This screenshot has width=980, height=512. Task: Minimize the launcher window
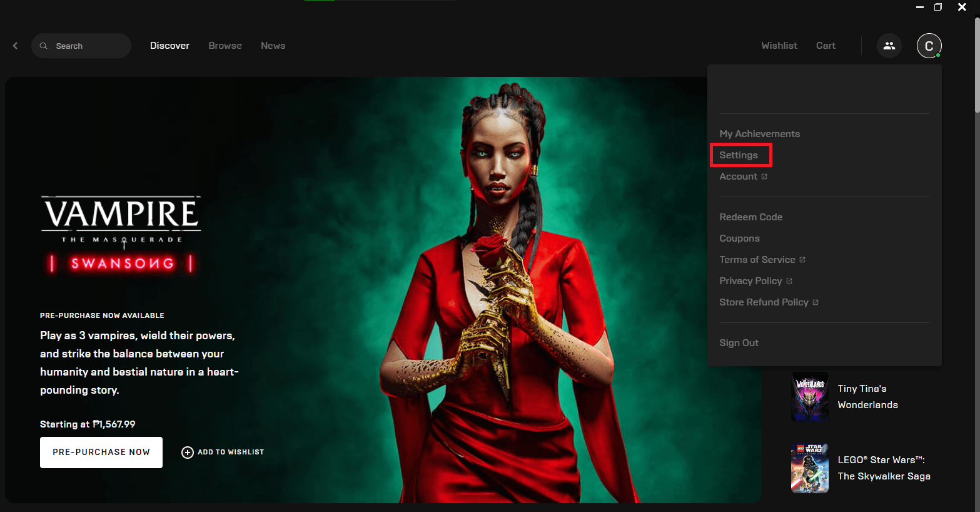pos(920,7)
